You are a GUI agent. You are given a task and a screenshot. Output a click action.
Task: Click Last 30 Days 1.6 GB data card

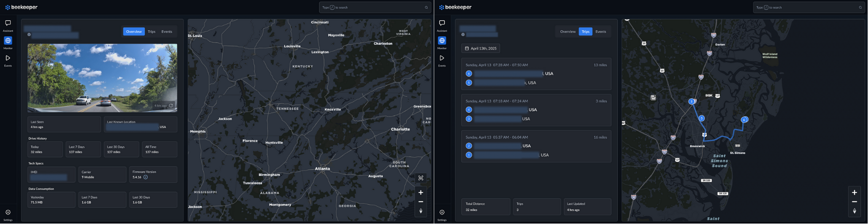tap(153, 200)
